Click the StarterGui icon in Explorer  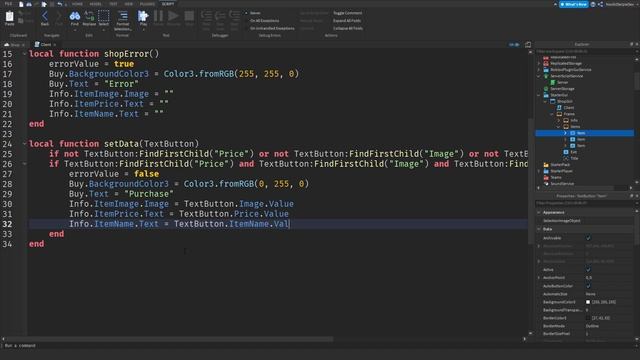point(546,95)
